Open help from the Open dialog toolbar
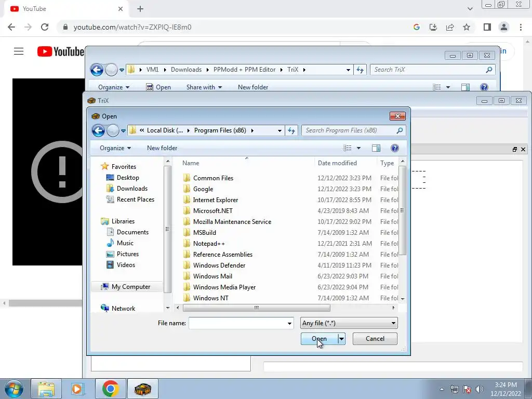Image resolution: width=532 pixels, height=399 pixels. [395, 148]
